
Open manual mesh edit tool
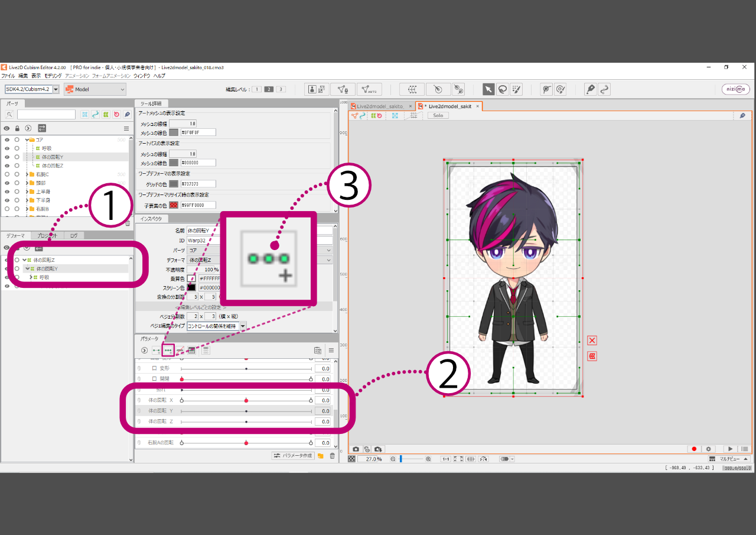click(x=343, y=89)
